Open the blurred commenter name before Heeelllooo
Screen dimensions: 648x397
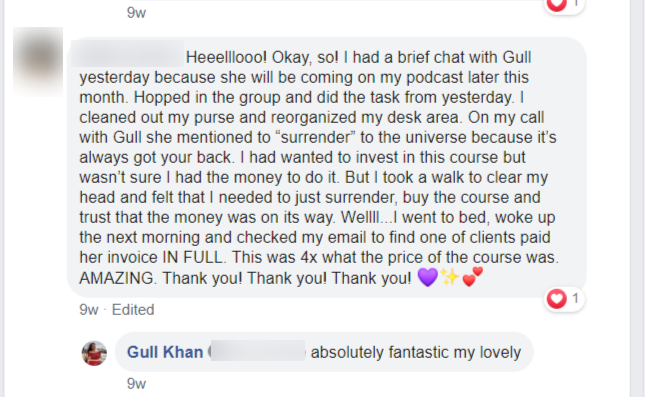128,54
